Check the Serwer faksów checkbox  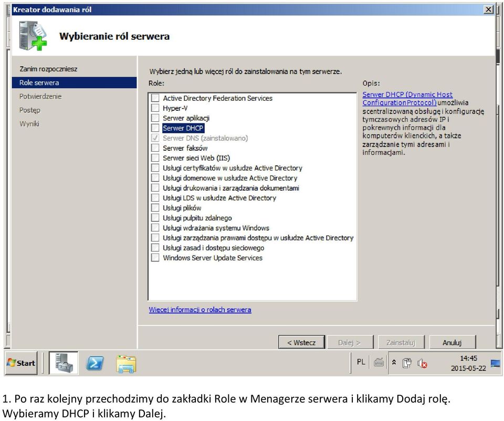[x=155, y=148]
